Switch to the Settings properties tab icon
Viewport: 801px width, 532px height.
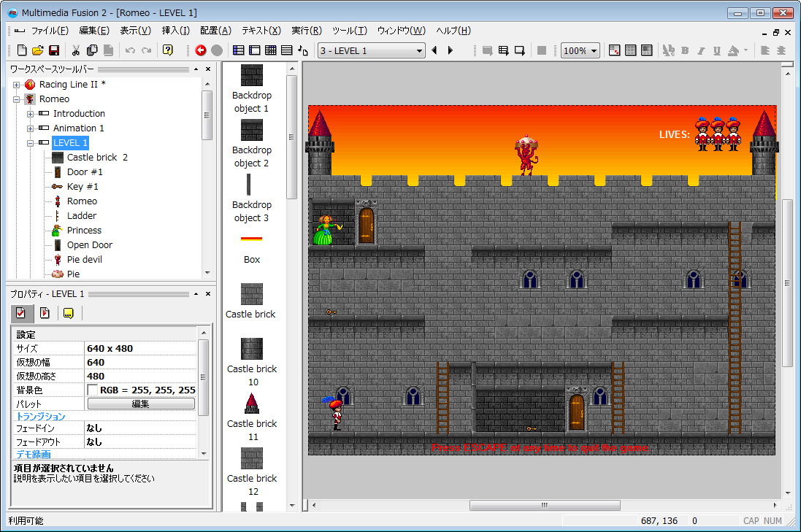pos(21,313)
